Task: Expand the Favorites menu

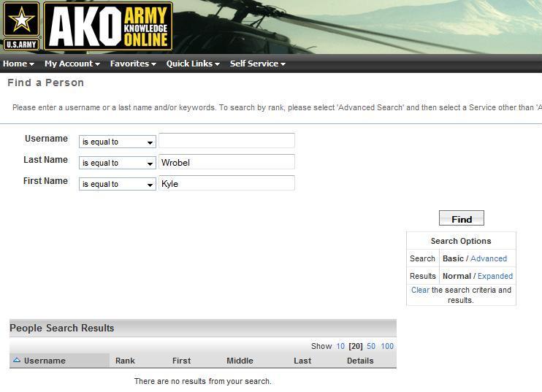Action: coord(133,64)
